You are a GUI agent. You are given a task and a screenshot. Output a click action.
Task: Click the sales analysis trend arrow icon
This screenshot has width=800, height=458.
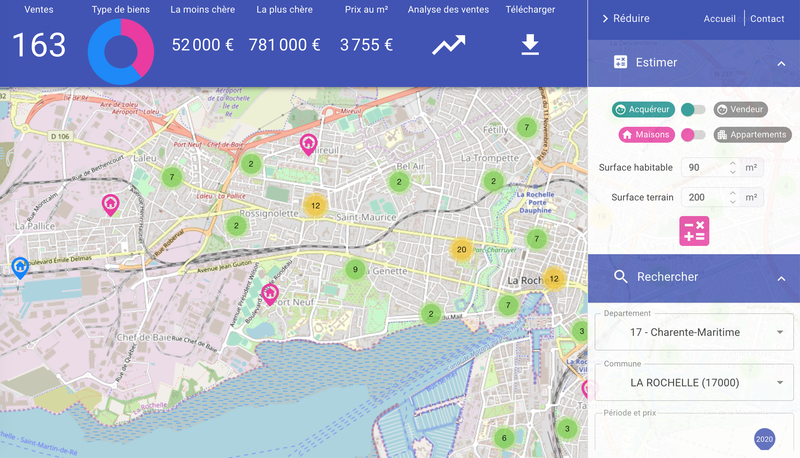(448, 45)
